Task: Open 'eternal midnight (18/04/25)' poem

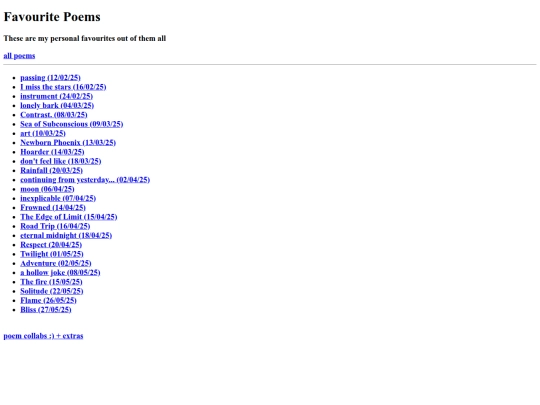Action: coord(66,236)
